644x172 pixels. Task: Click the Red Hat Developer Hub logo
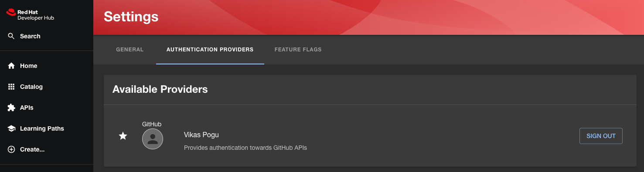(30, 15)
